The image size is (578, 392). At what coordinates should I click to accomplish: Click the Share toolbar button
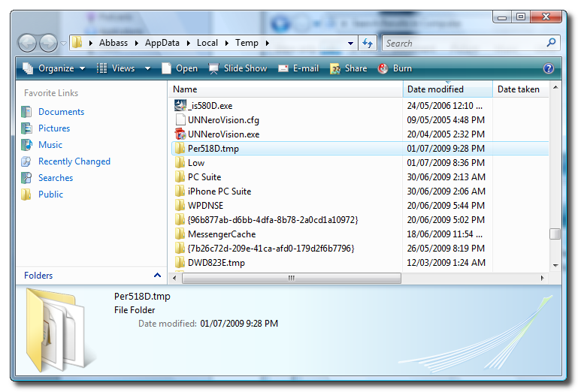[x=348, y=68]
